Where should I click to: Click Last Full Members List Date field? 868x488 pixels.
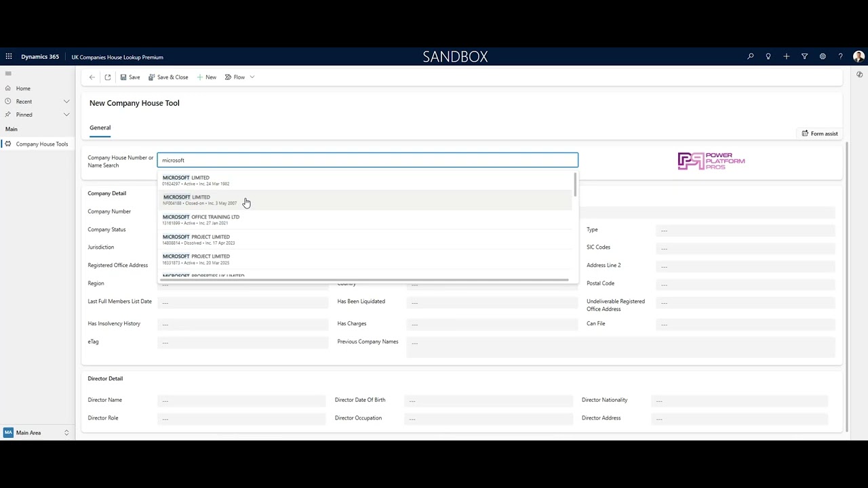[x=243, y=302]
